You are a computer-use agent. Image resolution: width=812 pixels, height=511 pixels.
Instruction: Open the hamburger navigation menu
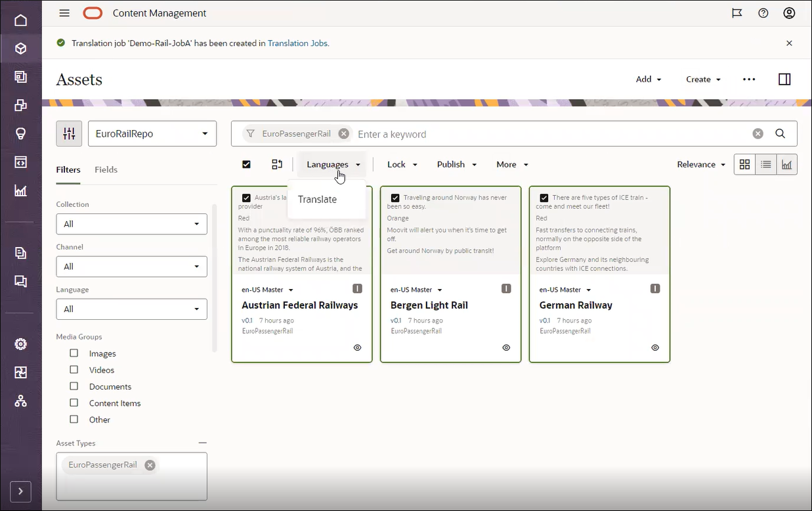[x=64, y=13]
